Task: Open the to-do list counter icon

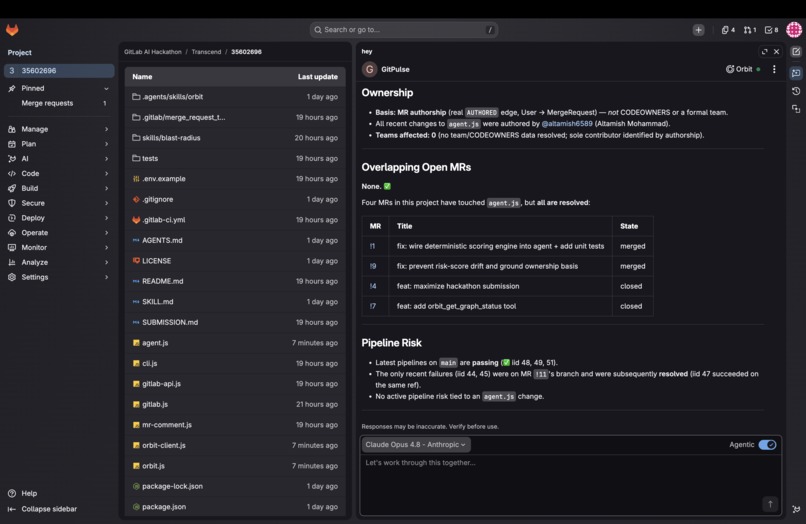Action: (x=771, y=30)
